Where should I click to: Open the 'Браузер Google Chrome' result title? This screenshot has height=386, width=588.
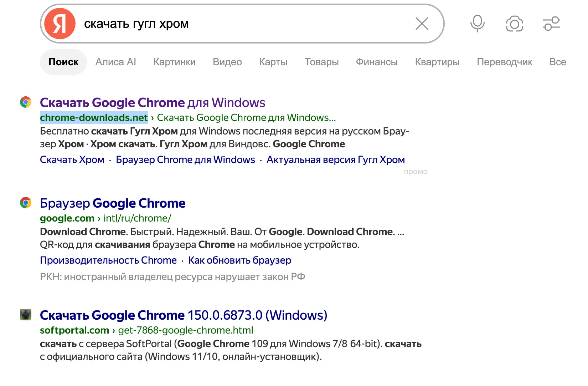tap(113, 203)
